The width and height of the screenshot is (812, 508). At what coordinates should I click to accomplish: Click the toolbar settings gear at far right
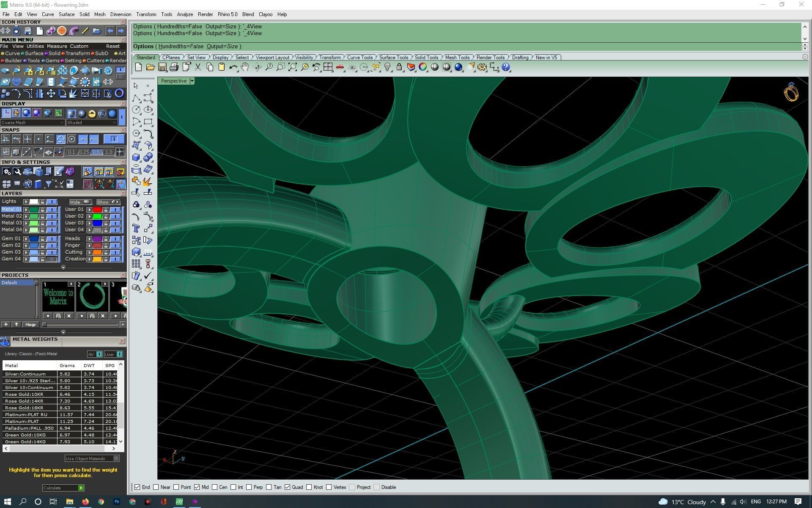click(805, 57)
